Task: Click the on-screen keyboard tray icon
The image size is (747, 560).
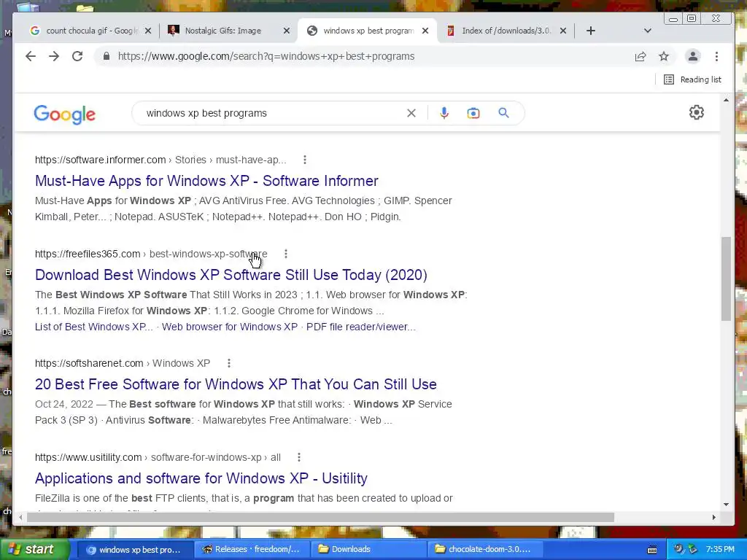Action: 652,550
